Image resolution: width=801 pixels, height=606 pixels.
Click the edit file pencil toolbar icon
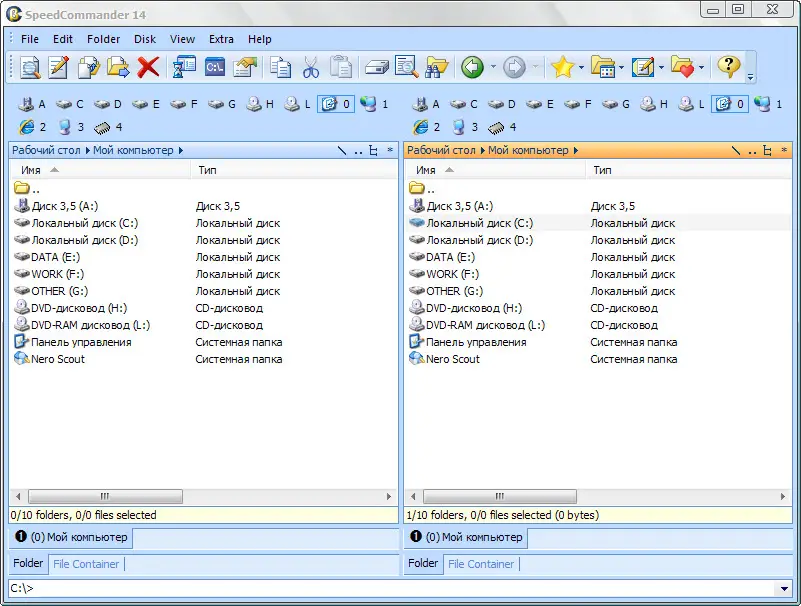tap(58, 67)
